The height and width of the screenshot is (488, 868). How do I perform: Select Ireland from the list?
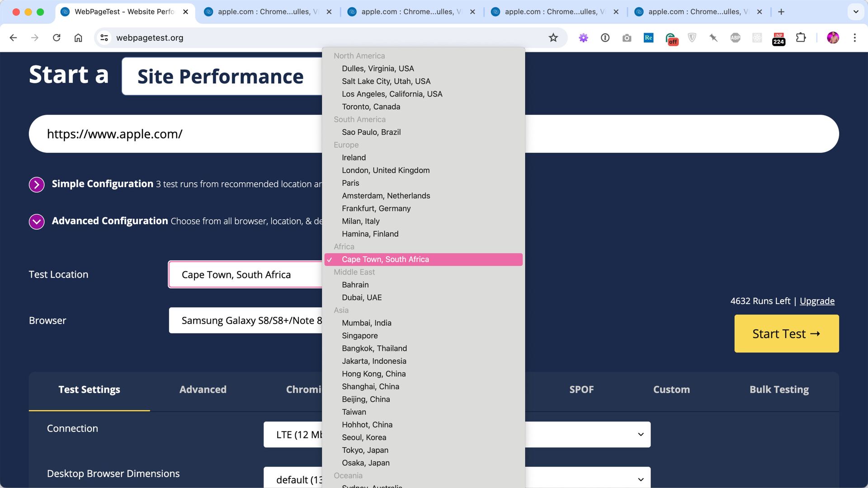tap(424, 158)
